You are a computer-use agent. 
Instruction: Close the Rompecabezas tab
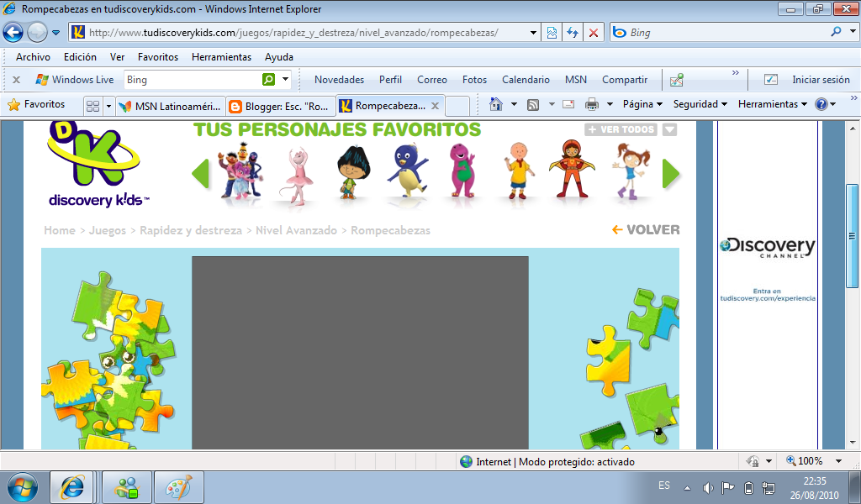tap(435, 106)
